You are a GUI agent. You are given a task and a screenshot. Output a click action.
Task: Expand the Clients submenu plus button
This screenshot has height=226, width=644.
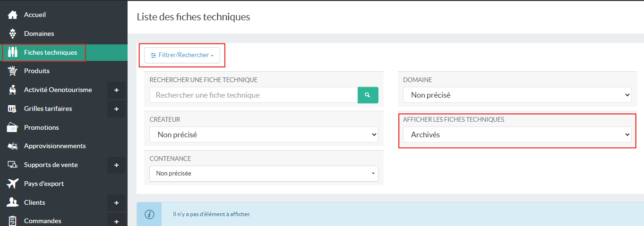pos(116,203)
